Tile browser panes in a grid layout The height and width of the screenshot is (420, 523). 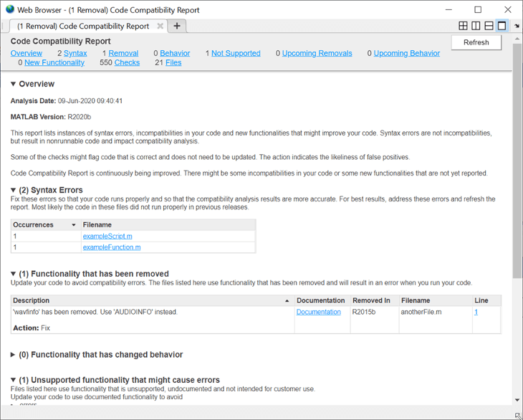(x=463, y=26)
